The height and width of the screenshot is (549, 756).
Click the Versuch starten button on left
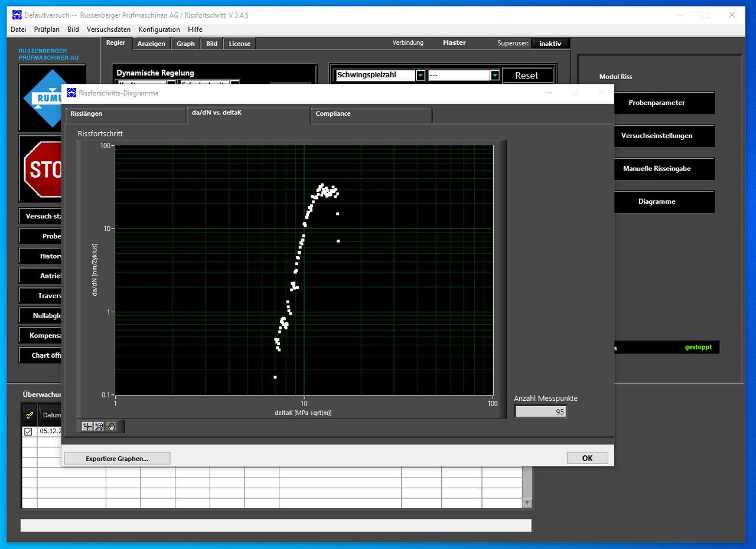tap(40, 216)
